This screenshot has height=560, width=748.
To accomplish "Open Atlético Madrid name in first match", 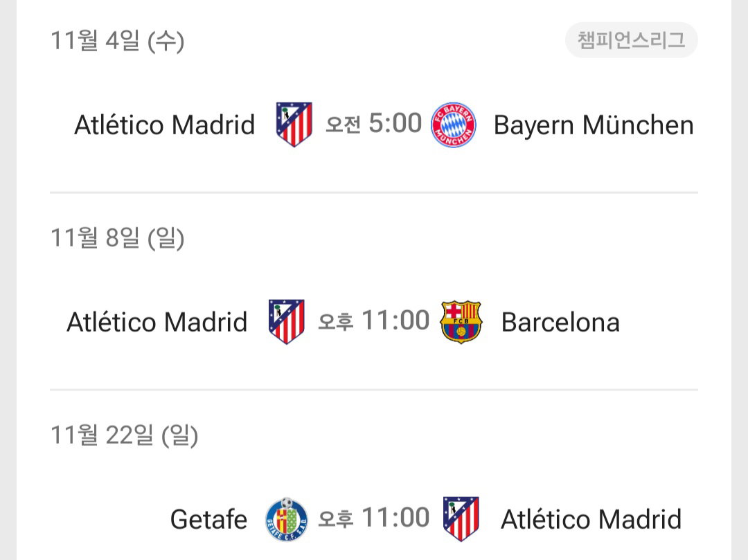I will coord(165,125).
